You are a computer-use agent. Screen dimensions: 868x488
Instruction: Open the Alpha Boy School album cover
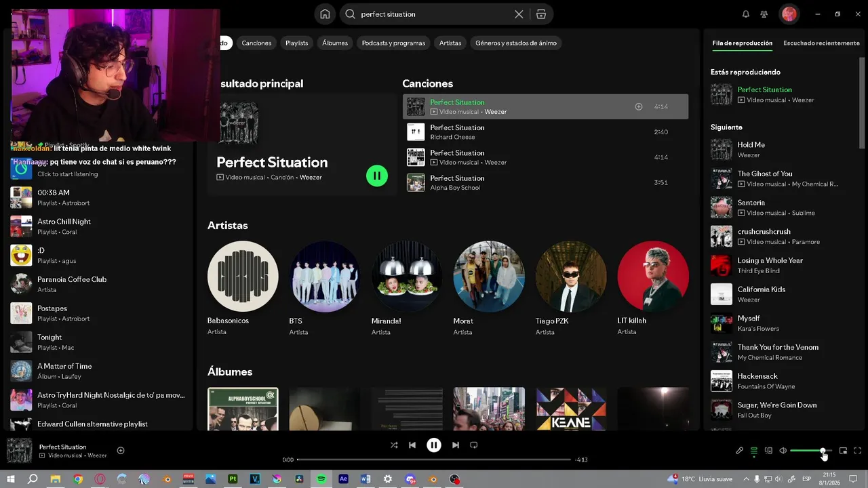click(x=243, y=409)
